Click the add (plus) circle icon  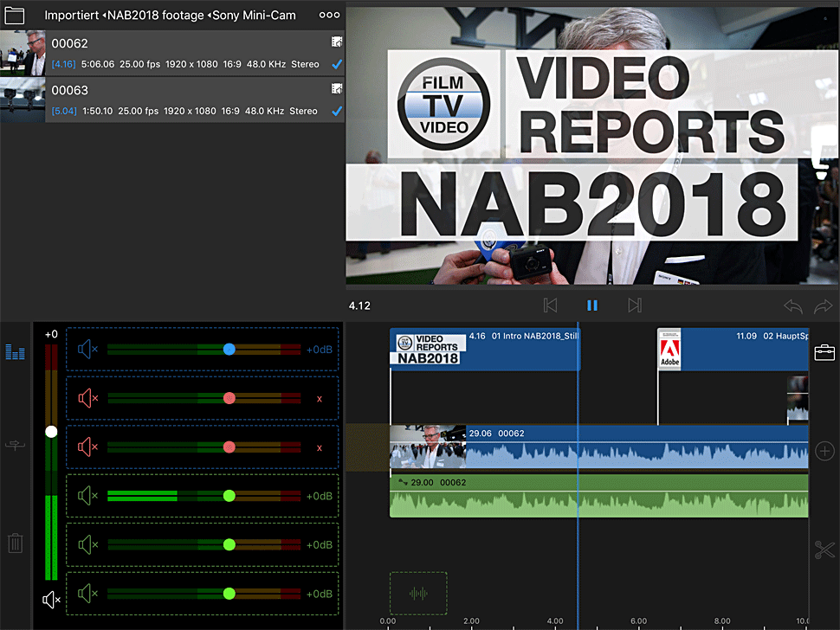(x=824, y=451)
